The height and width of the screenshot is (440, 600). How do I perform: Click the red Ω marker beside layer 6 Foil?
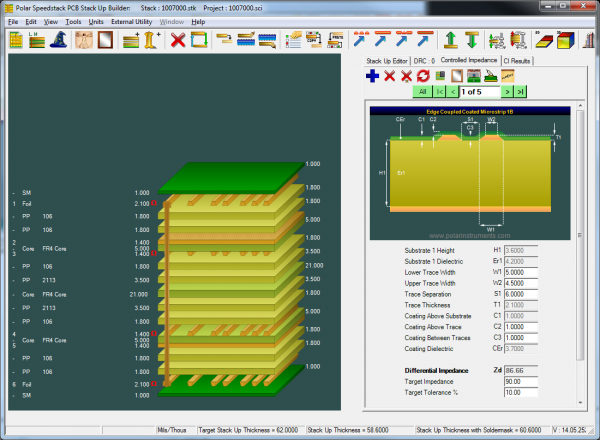[x=154, y=384]
